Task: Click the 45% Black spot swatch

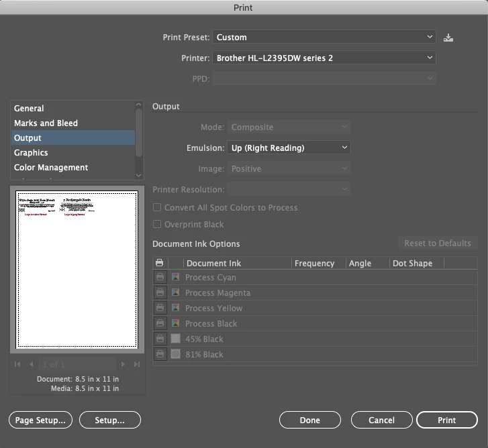Action: [175, 338]
